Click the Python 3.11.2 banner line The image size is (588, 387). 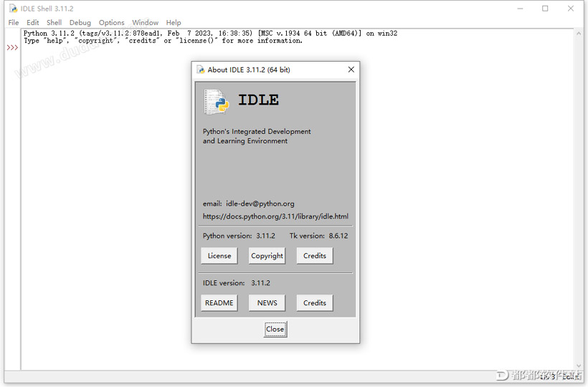pos(210,34)
